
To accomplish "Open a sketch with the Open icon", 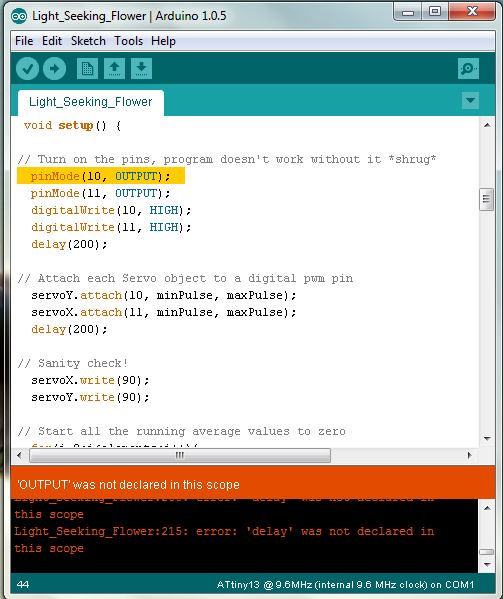I will click(114, 69).
